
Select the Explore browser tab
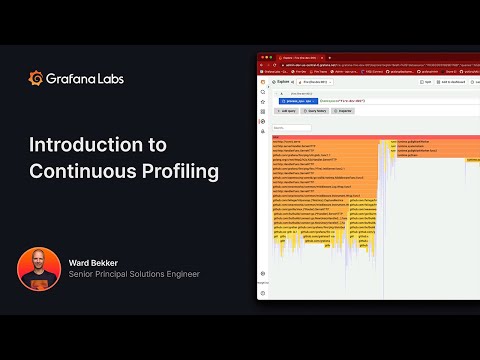pyautogui.click(x=301, y=58)
